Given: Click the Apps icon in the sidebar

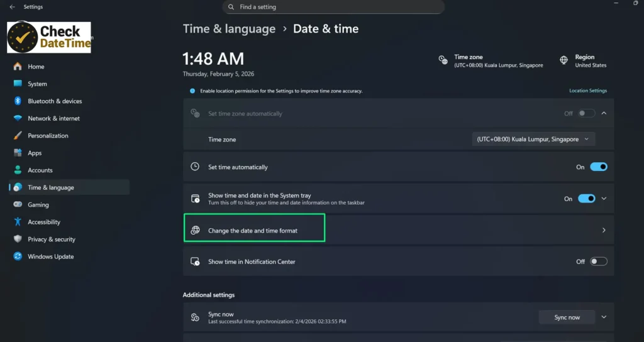Looking at the screenshot, I should point(18,153).
